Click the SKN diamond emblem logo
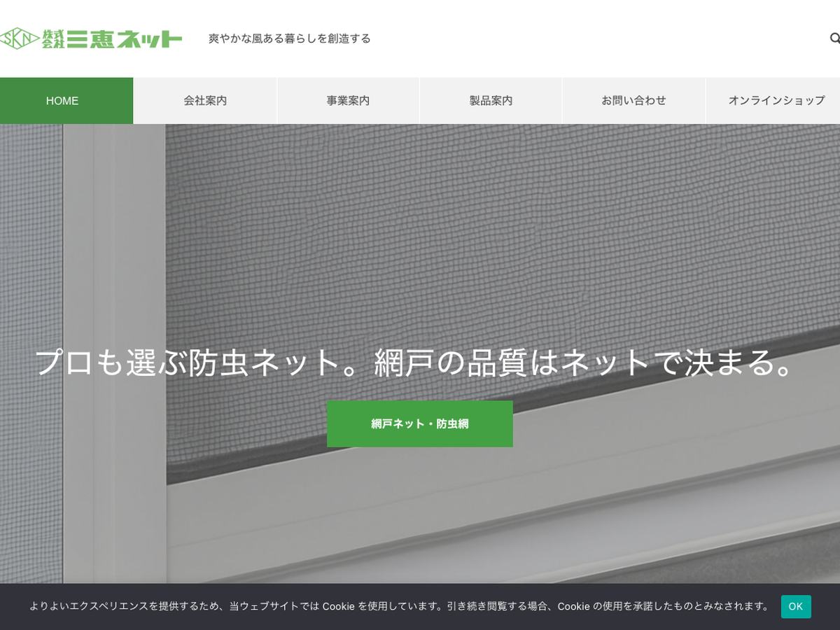The image size is (840, 630). 20,39
